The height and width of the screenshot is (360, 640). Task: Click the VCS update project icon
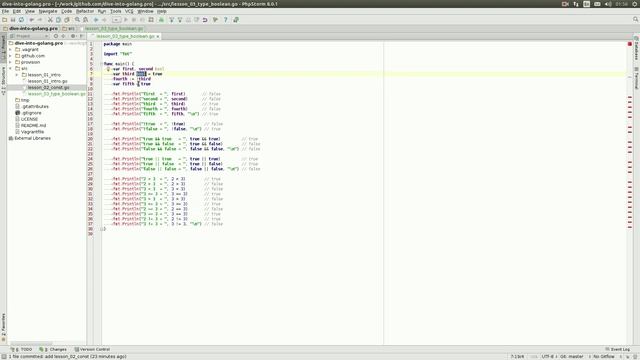tap(171, 20)
